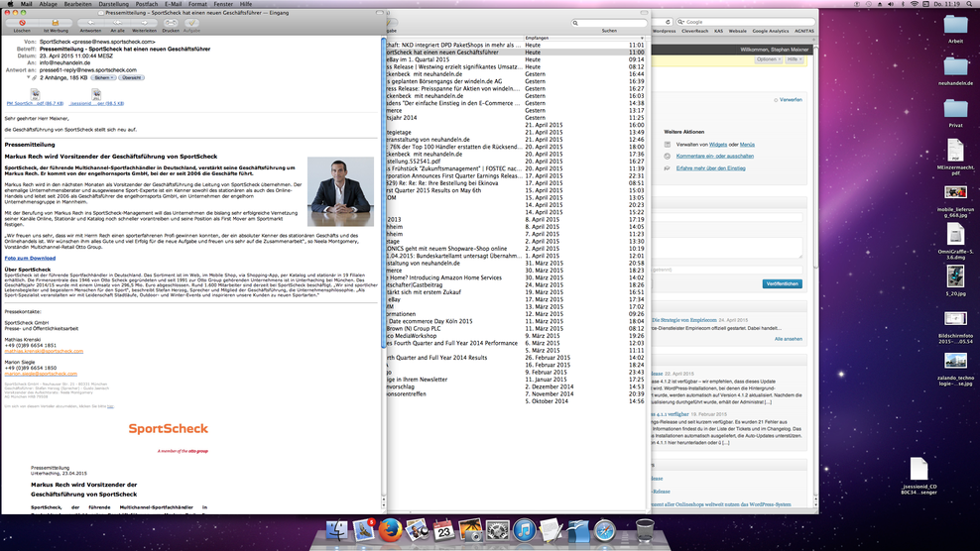Open Mail app icon in the Dock
980x551 pixels.
(364, 531)
